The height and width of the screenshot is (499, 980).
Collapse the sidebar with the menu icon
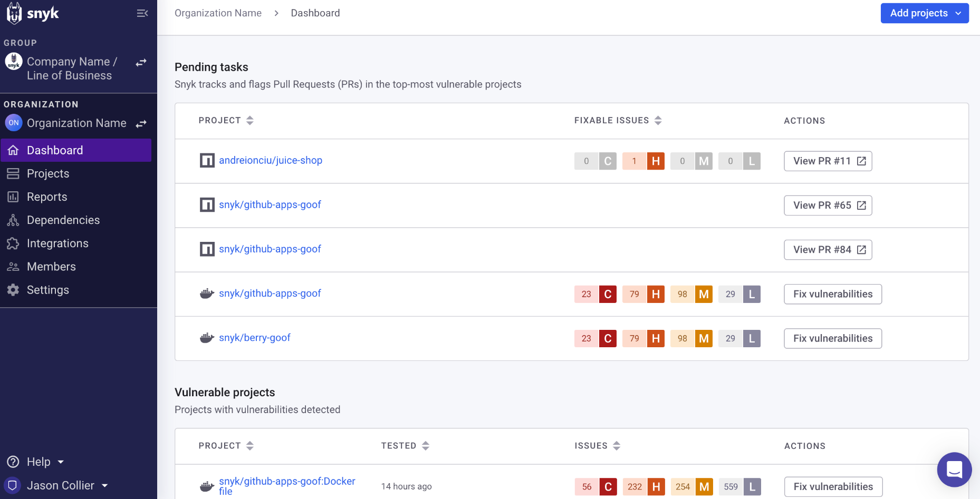click(x=142, y=13)
